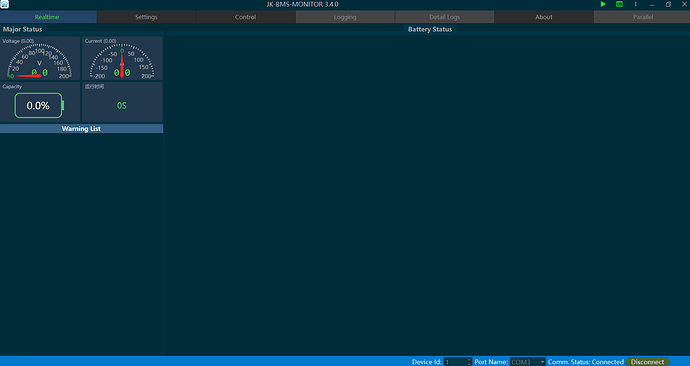Image resolution: width=690 pixels, height=366 pixels.
Task: Click the green screen capture icon
Action: pos(619,4)
